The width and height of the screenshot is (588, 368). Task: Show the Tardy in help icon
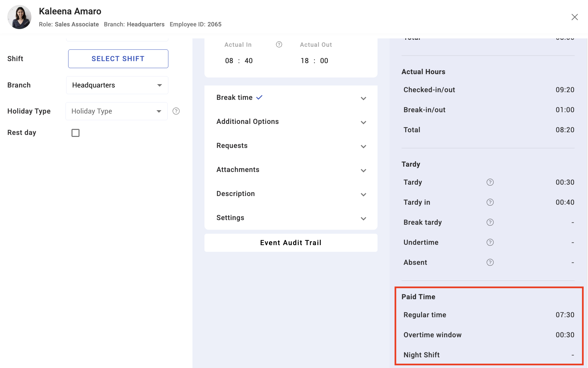(490, 202)
